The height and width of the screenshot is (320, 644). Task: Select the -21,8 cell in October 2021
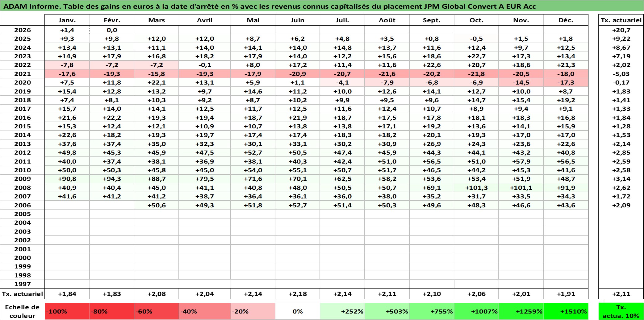click(x=476, y=74)
